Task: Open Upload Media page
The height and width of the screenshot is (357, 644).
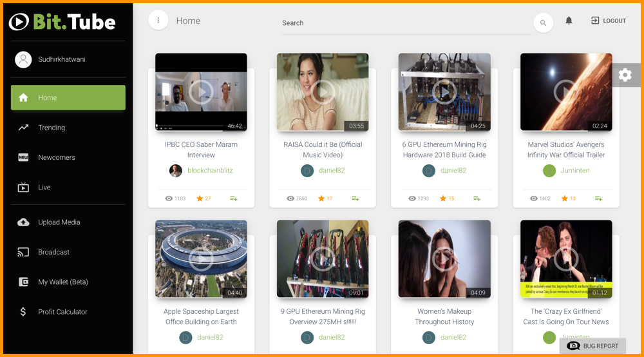Action: (68, 222)
